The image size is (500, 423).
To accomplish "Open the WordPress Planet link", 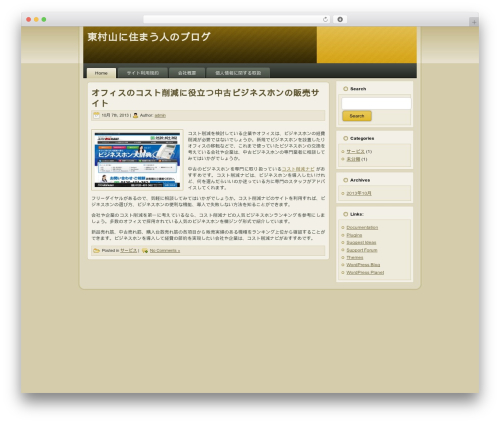I will click(365, 272).
